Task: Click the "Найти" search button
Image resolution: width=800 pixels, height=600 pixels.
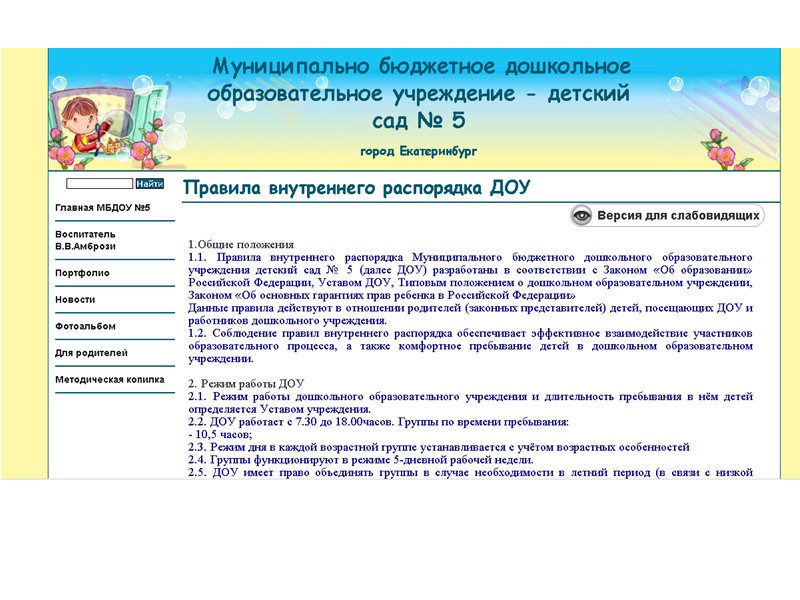Action: [149, 184]
